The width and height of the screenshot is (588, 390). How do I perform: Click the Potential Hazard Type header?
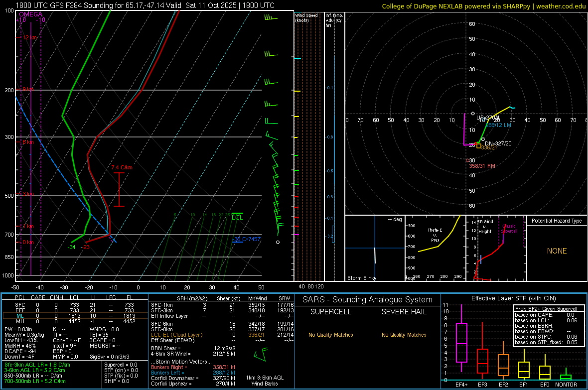[x=557, y=221]
